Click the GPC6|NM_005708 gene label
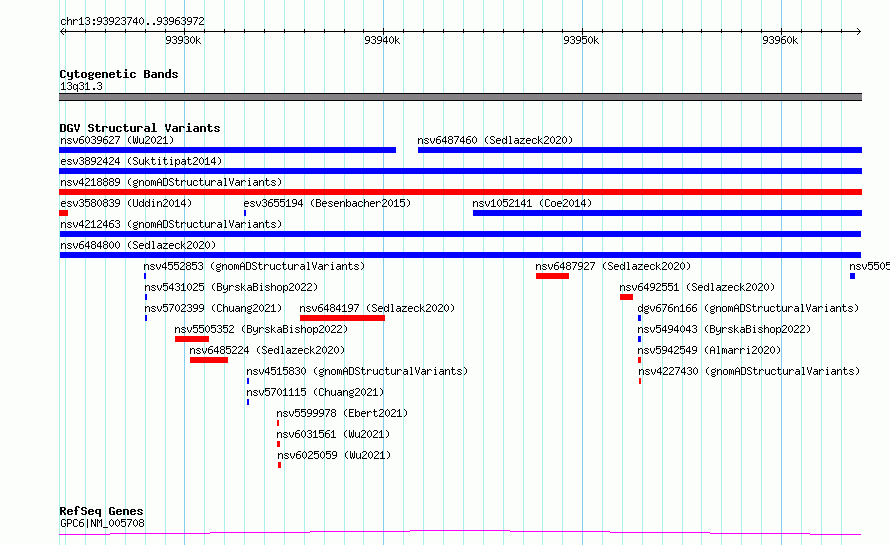Viewport: 890px width, 545px height. point(102,523)
